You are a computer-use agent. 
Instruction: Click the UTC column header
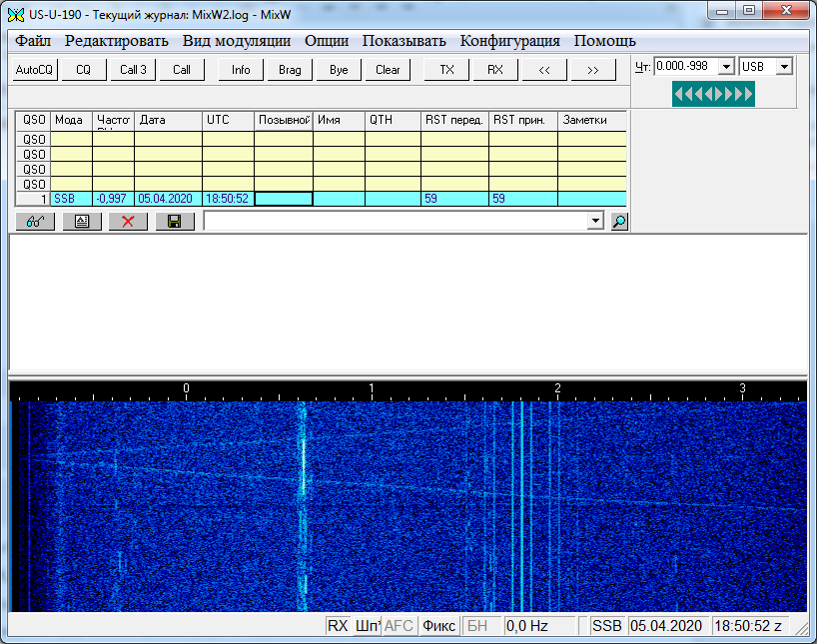[228, 121]
